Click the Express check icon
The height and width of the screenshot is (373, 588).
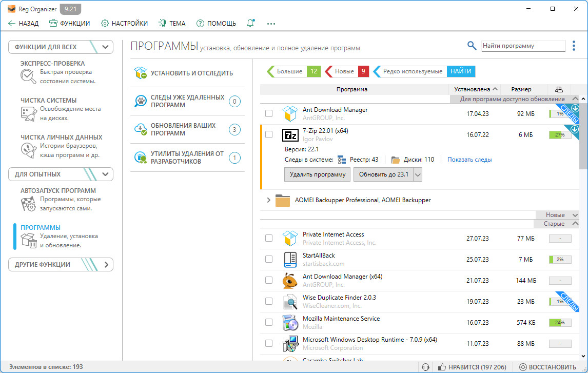28,76
